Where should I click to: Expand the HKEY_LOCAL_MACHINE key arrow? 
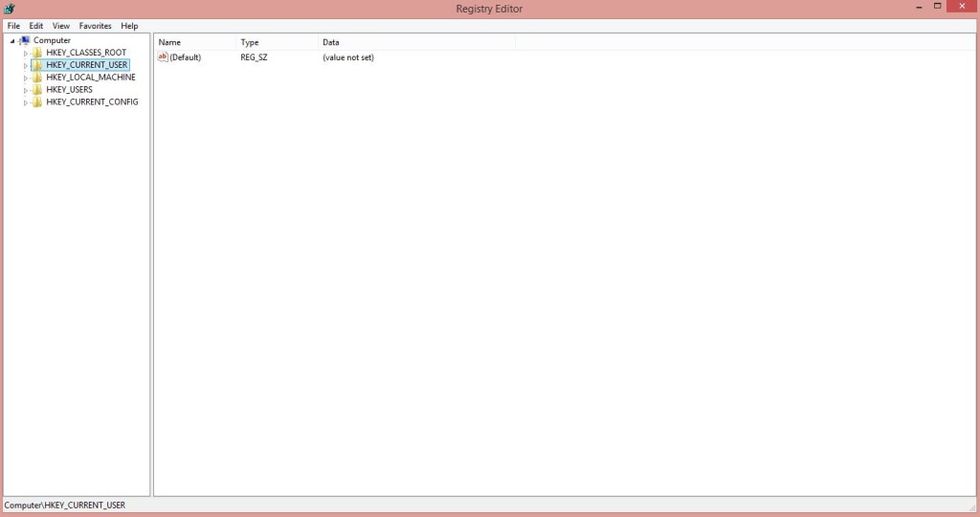(26, 79)
